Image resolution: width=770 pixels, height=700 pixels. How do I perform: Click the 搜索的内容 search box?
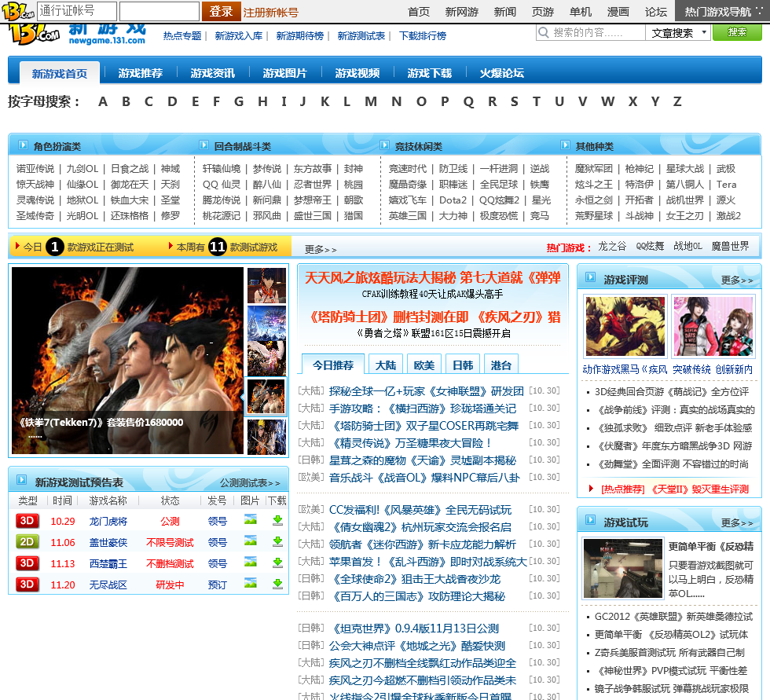[591, 32]
